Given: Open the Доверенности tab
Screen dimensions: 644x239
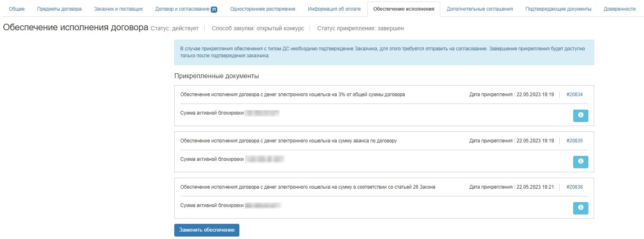Looking at the screenshot, I should [619, 9].
